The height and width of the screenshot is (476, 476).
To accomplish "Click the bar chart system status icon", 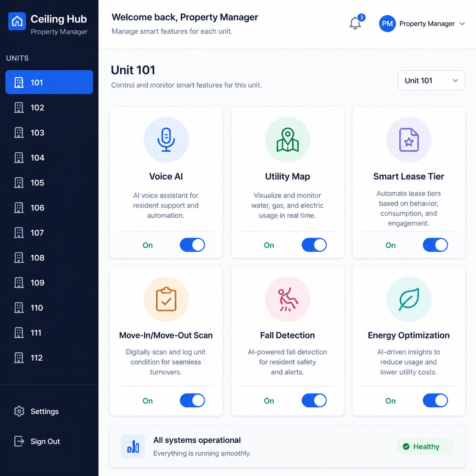I will (x=133, y=446).
